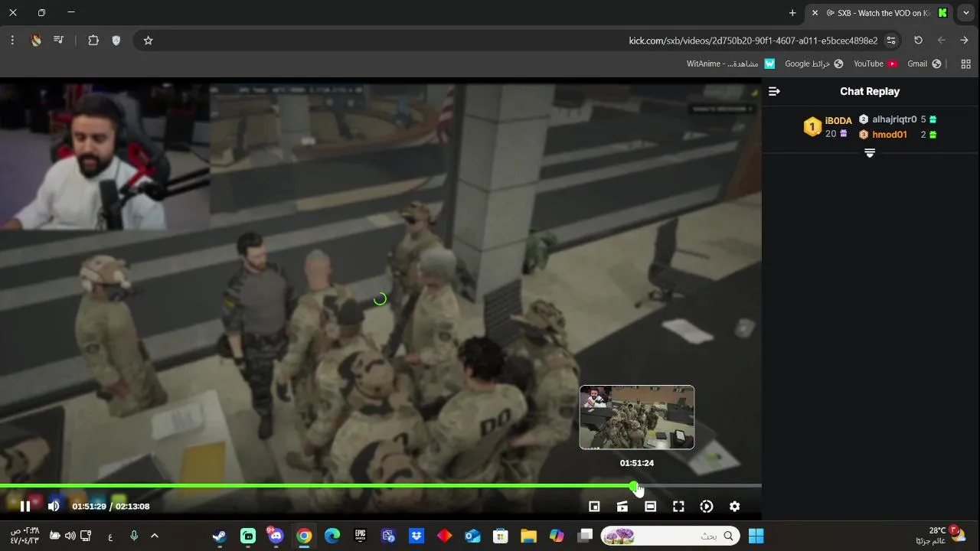Open Outlook from the taskbar
Image resolution: width=980 pixels, height=551 pixels.
click(472, 536)
